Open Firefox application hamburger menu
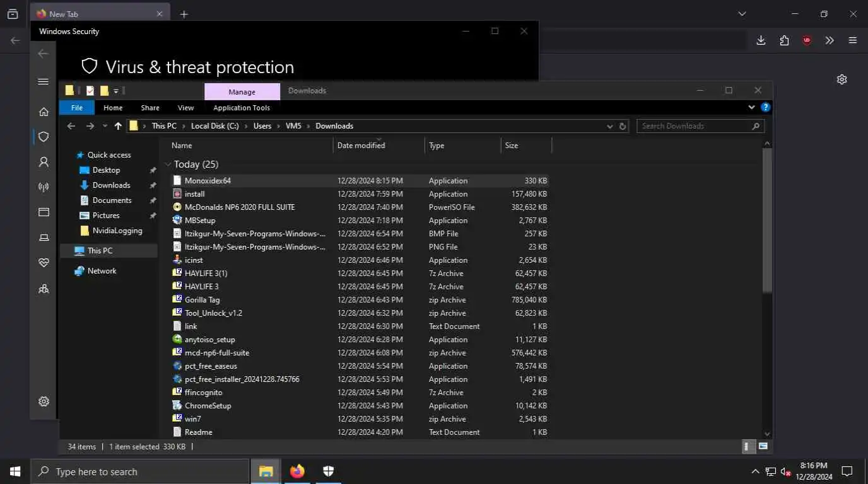Screen dimensions: 868x484 (x=853, y=40)
